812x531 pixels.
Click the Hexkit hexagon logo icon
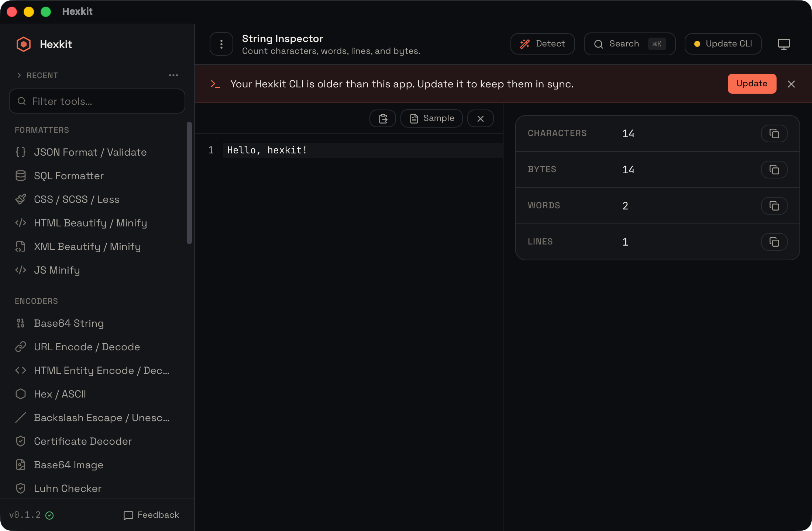(x=24, y=44)
